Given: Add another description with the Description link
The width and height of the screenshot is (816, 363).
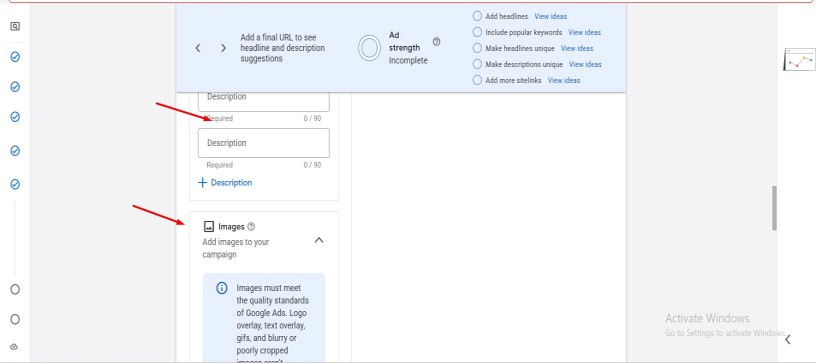Looking at the screenshot, I should [x=232, y=183].
